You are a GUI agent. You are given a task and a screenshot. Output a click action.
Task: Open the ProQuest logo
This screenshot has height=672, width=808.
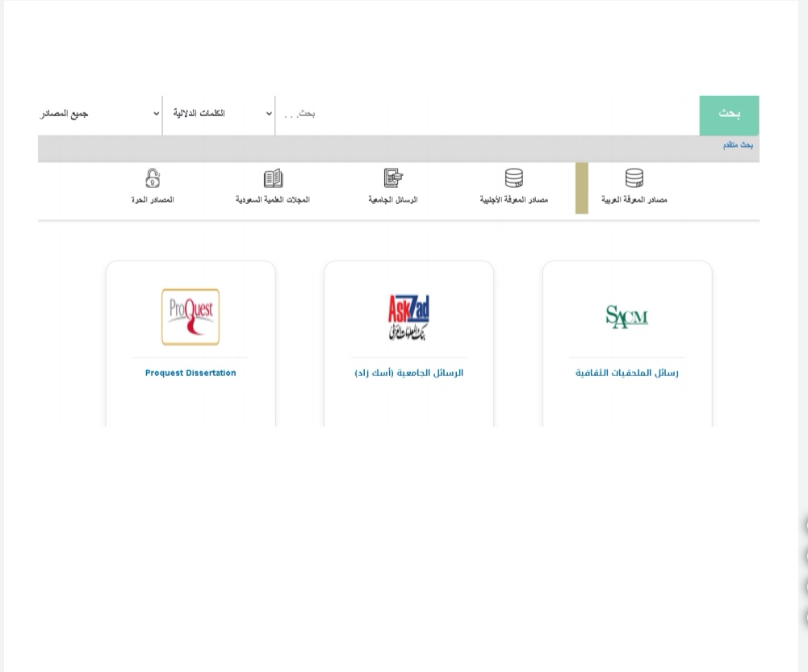tap(190, 317)
